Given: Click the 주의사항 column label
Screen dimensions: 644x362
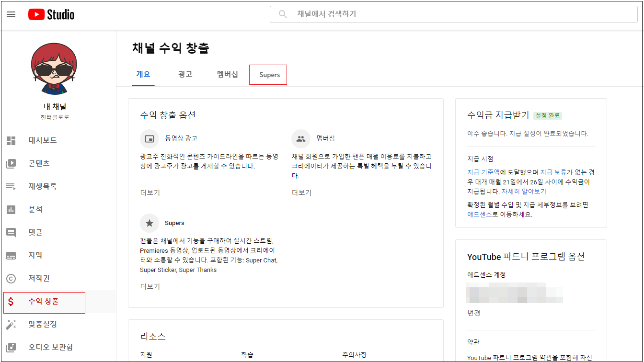Looking at the screenshot, I should pyautogui.click(x=354, y=355).
